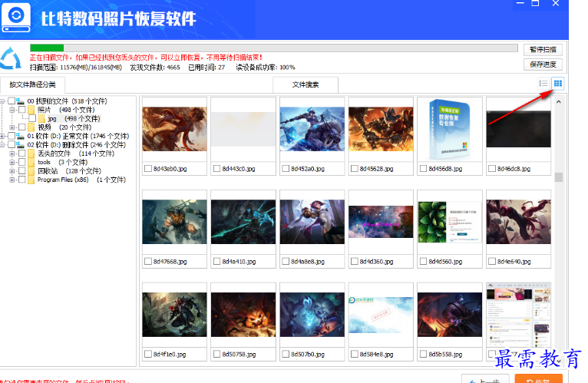Expand the 丢失的文件 tree node
Screen dimensions: 588x383
[x=12, y=154]
